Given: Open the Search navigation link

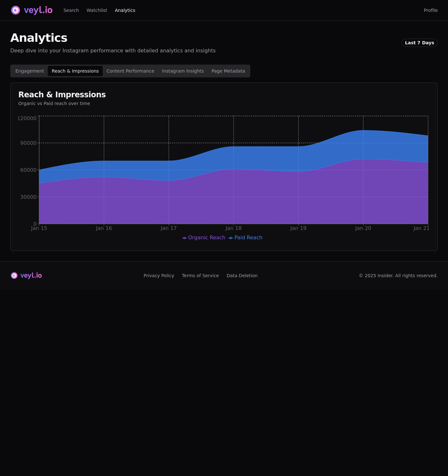Looking at the screenshot, I should pyautogui.click(x=71, y=10).
